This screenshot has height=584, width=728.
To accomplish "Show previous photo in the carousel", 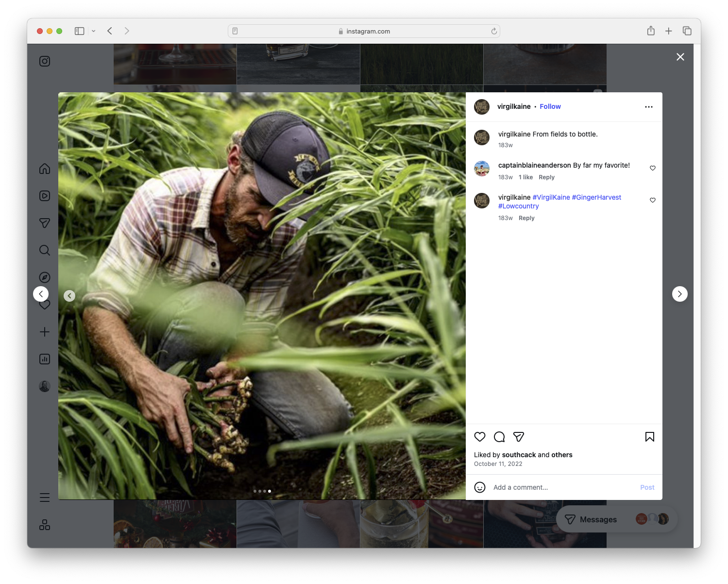I will click(69, 296).
